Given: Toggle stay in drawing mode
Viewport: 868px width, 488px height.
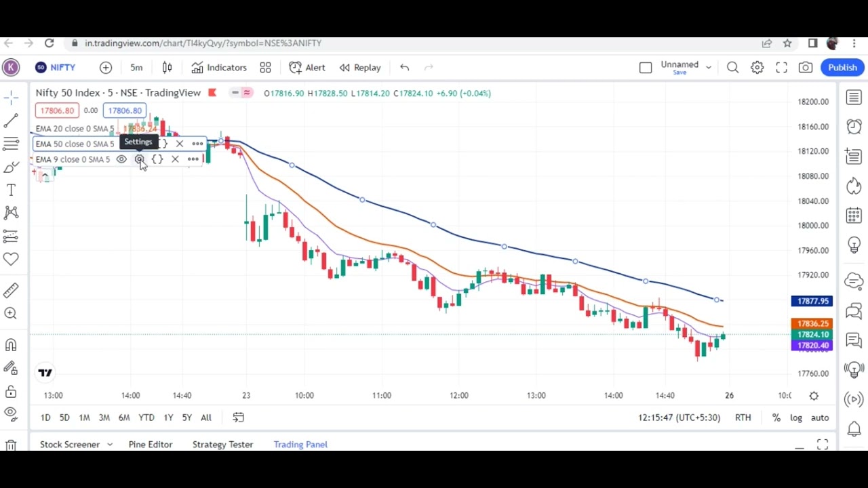Looking at the screenshot, I should tap(11, 367).
